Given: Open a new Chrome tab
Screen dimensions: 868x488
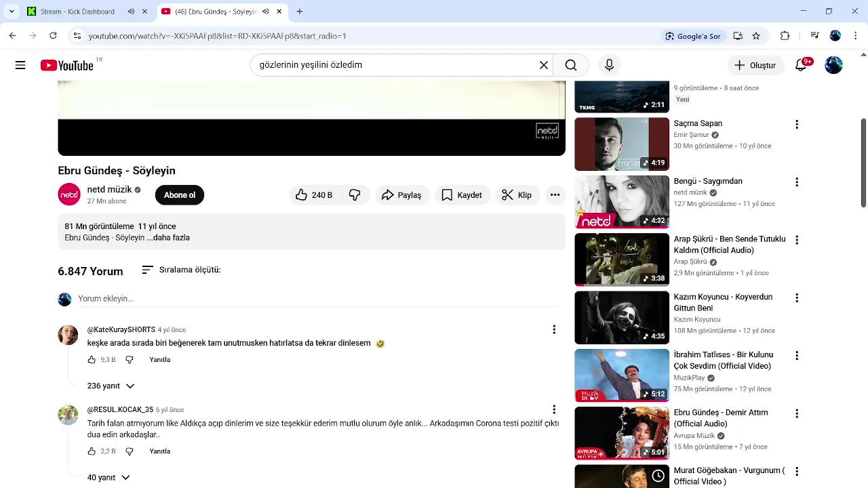Looking at the screenshot, I should coord(300,12).
